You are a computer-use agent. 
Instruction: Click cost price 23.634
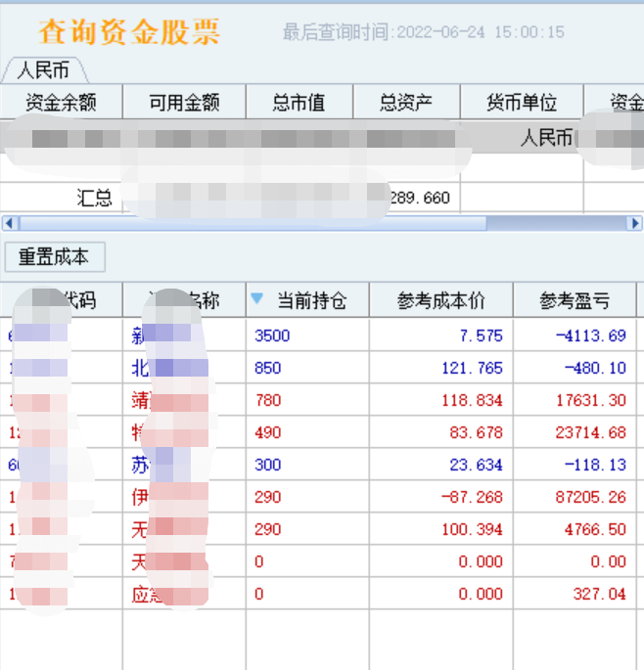[x=477, y=465]
